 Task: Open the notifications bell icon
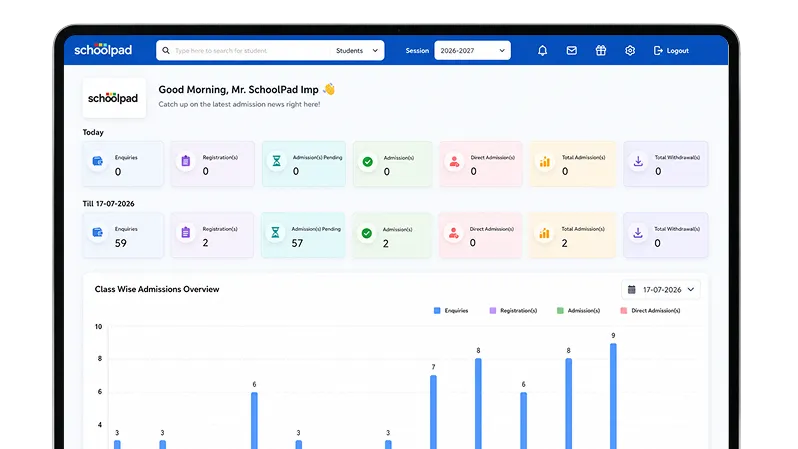tap(543, 50)
